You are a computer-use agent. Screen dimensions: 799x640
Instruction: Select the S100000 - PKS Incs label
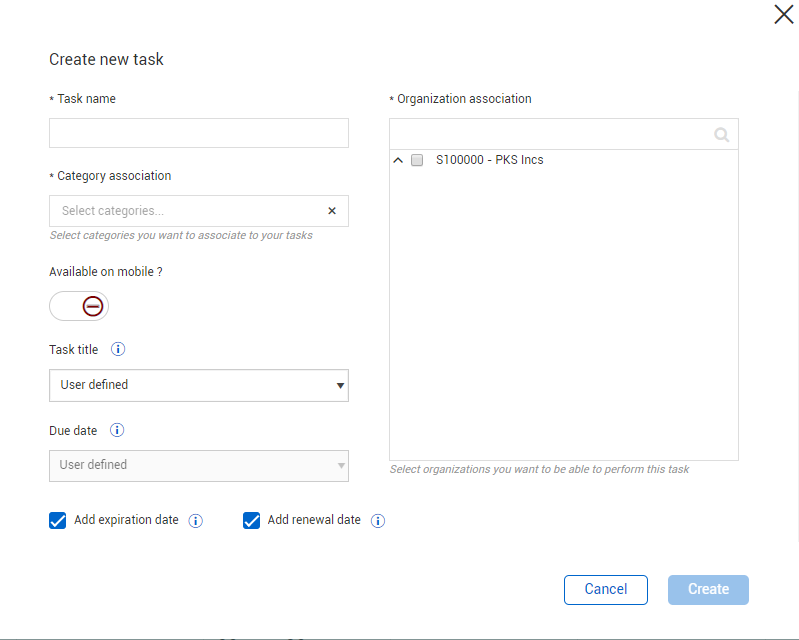pyautogui.click(x=490, y=160)
